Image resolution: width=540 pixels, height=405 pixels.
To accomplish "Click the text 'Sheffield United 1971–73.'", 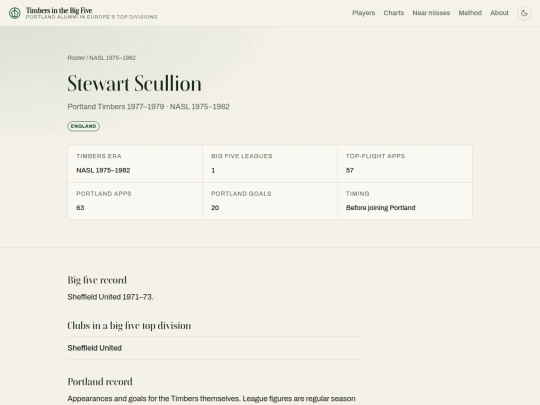I will (x=110, y=297).
